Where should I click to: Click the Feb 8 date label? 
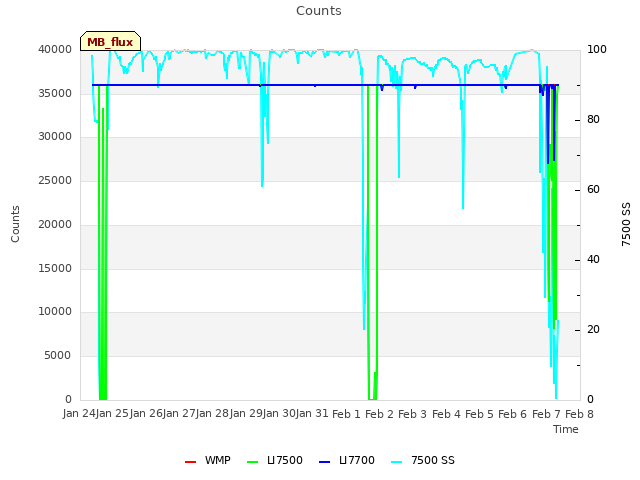(x=579, y=414)
